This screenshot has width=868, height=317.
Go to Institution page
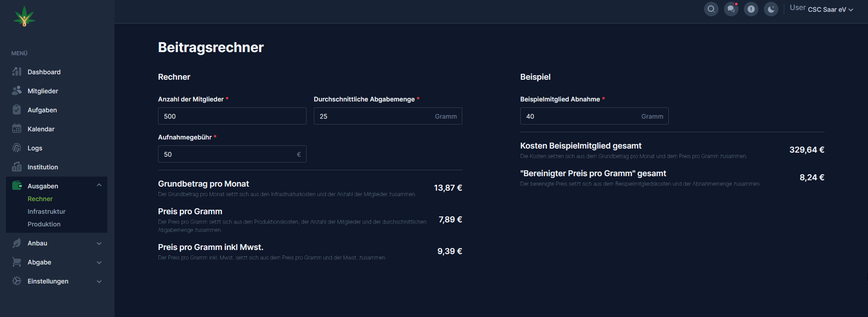(x=43, y=167)
